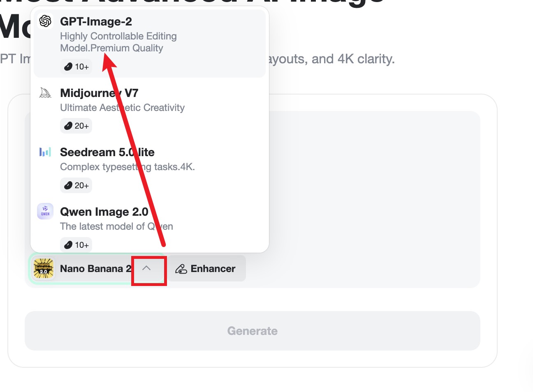Click the 'The latest model of Qwen' description

116,226
